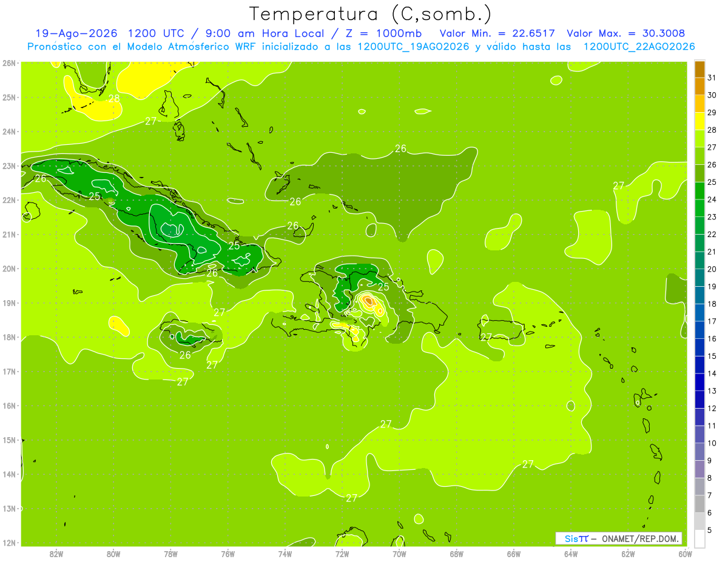Viewport: 728px width, 562px height.
Task: Click the '72W' longitude axis label
Action: 342,554
